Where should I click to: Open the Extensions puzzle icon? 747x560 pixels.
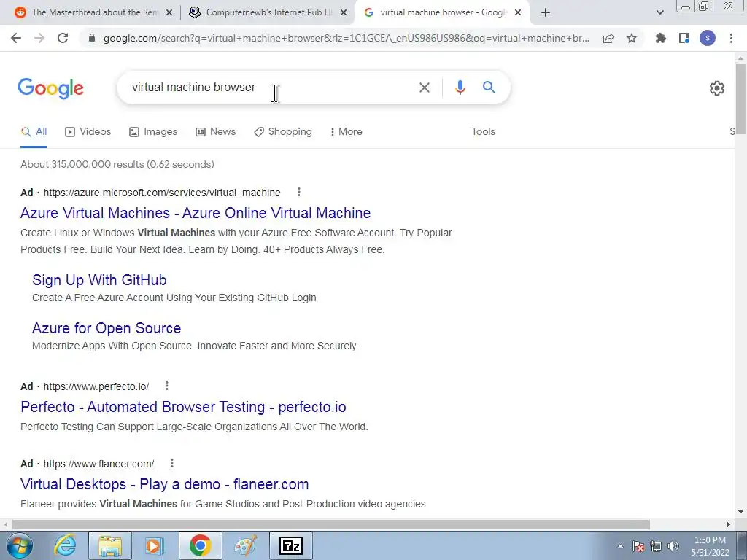[x=661, y=38]
